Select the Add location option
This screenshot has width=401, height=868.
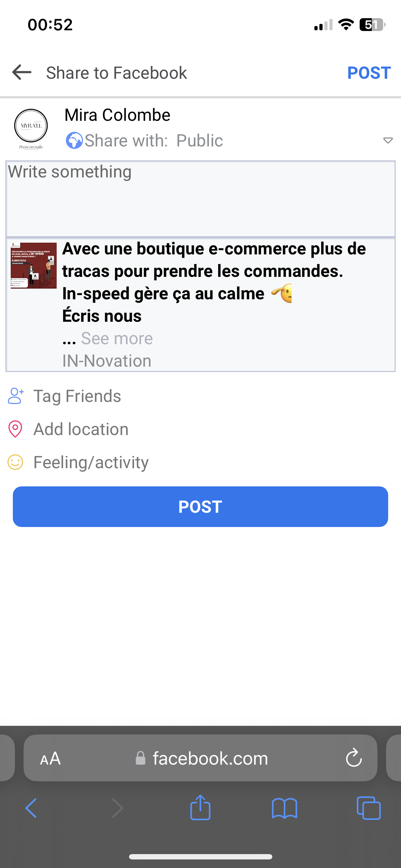(x=81, y=429)
